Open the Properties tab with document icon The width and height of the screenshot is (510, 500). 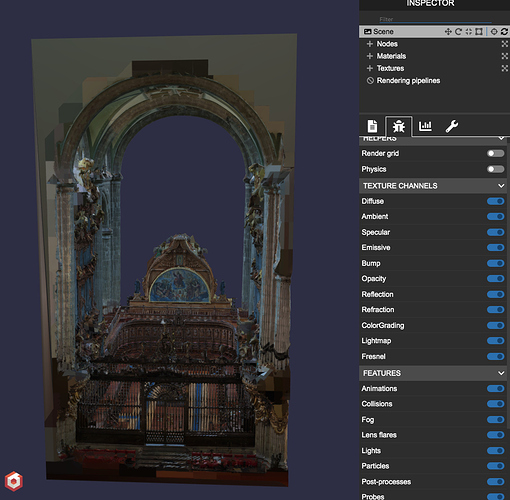(x=372, y=126)
